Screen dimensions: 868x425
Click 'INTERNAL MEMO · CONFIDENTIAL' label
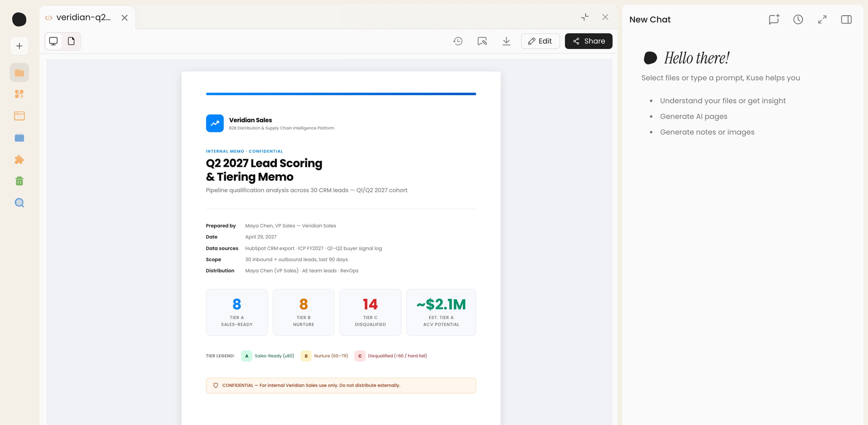[x=244, y=151]
